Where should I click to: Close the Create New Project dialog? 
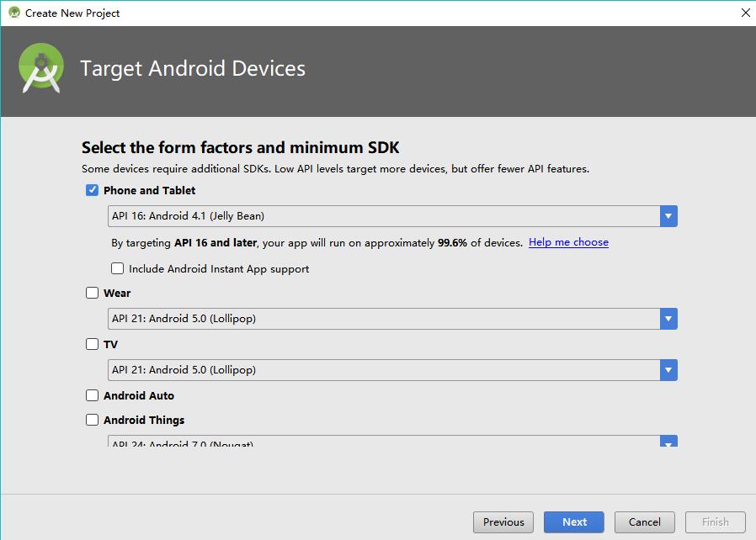(745, 13)
